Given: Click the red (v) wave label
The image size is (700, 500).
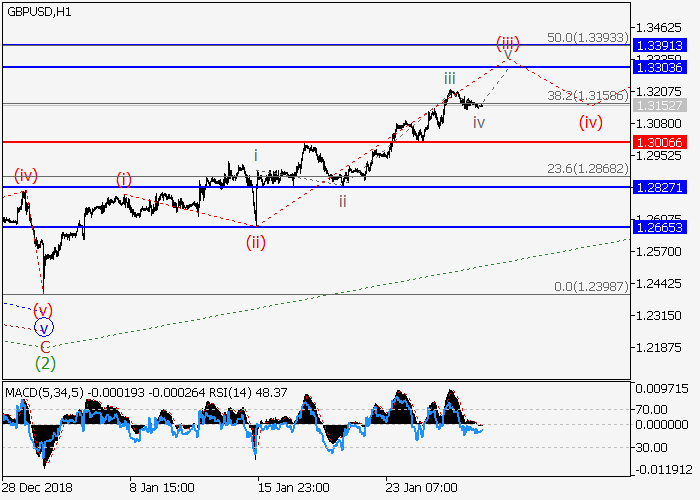Looking at the screenshot, I should pyautogui.click(x=43, y=309).
